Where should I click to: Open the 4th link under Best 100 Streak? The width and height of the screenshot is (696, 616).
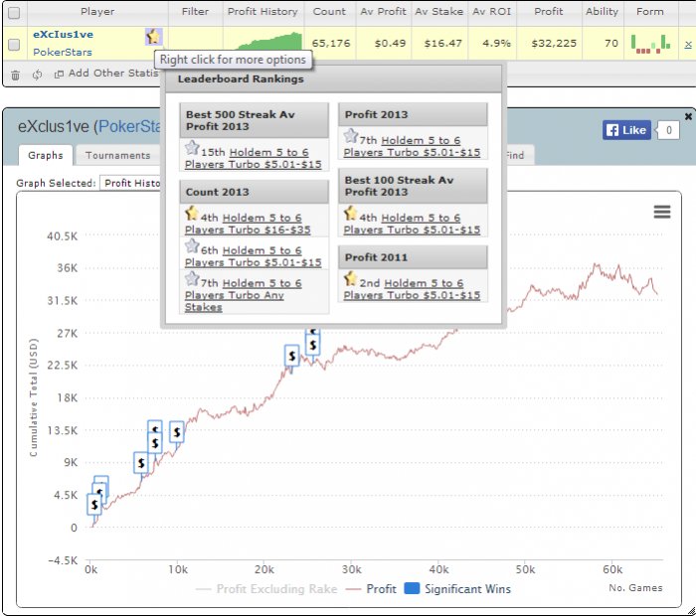pyautogui.click(x=412, y=224)
